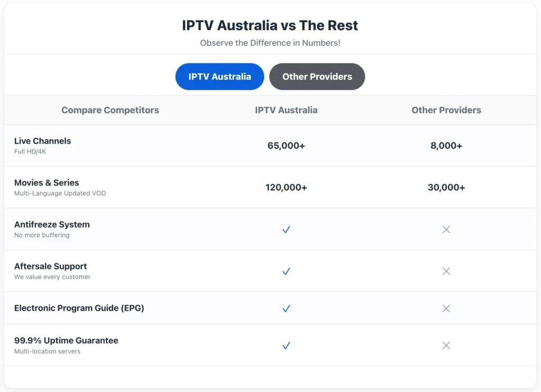541x392 pixels.
Task: Click the 120,000+ movies value
Action: (x=286, y=188)
